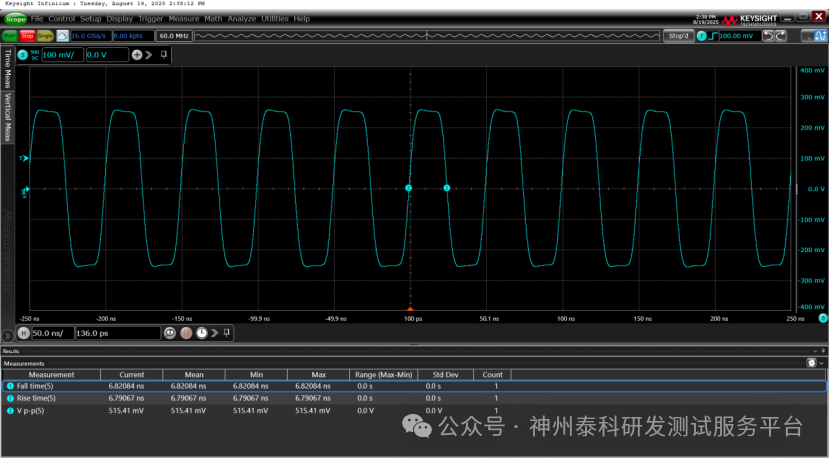Open the Vertical Meas side tab
This screenshot has height=459, width=830.
(7, 117)
